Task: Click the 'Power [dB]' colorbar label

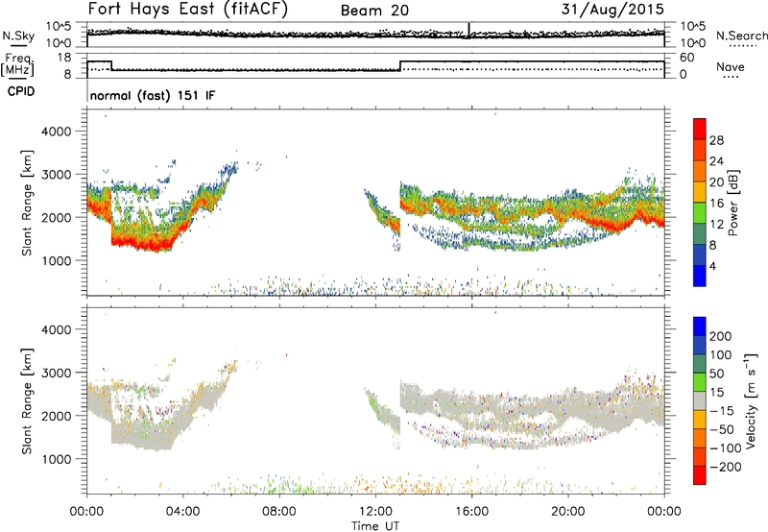Action: 732,203
